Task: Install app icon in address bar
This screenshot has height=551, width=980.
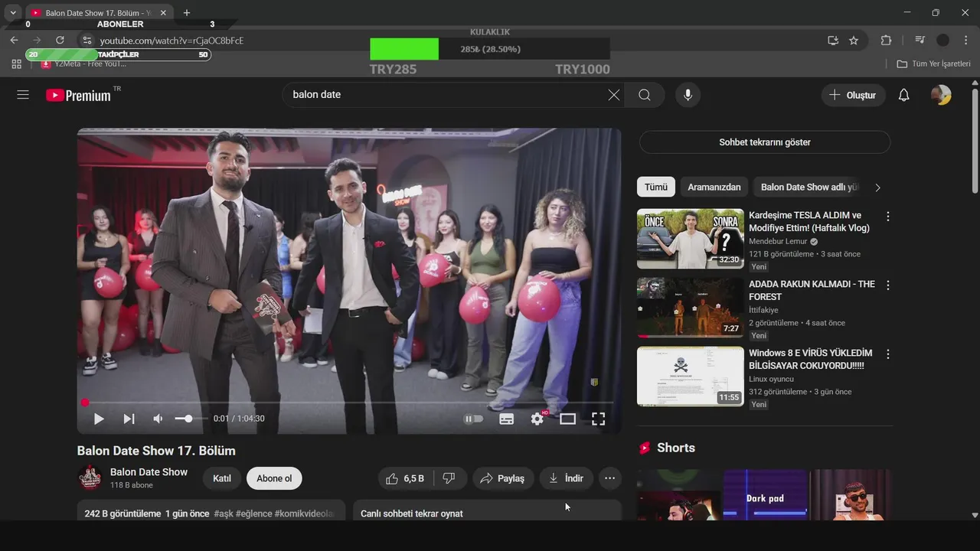Action: [x=833, y=41]
